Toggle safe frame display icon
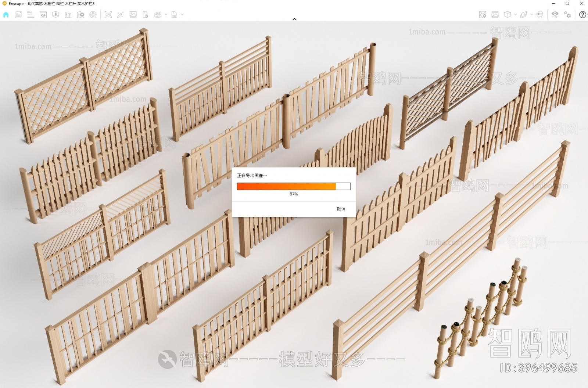 [x=495, y=15]
